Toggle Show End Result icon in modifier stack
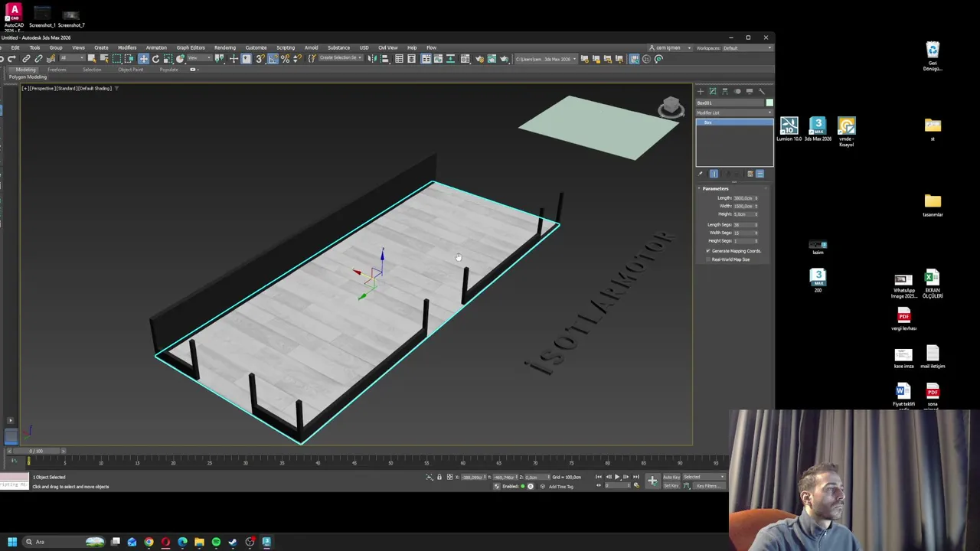 coord(714,174)
